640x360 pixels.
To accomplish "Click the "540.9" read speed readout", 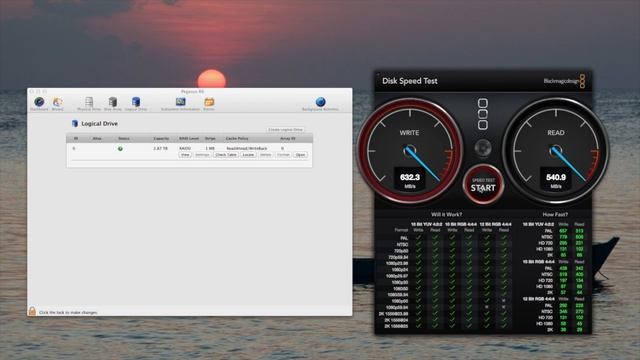I will tap(556, 177).
